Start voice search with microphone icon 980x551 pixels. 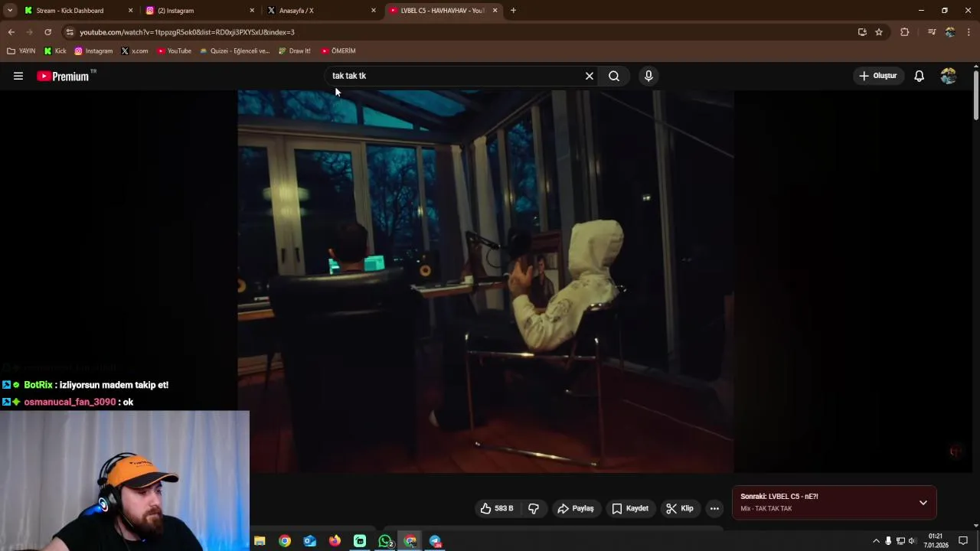tap(648, 76)
